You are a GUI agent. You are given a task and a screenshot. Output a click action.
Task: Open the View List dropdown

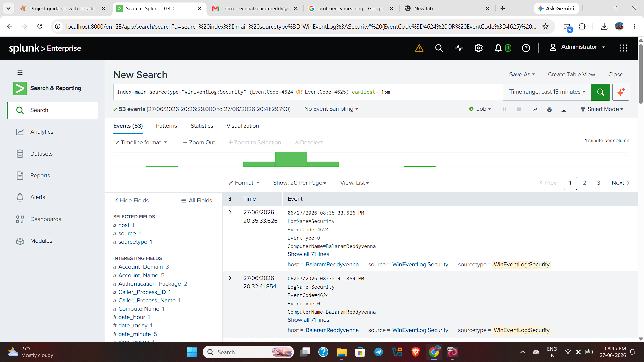[355, 183]
